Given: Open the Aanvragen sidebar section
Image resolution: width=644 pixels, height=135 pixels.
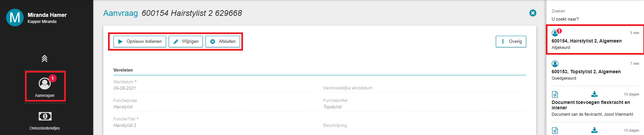Looking at the screenshot, I should pos(45,86).
